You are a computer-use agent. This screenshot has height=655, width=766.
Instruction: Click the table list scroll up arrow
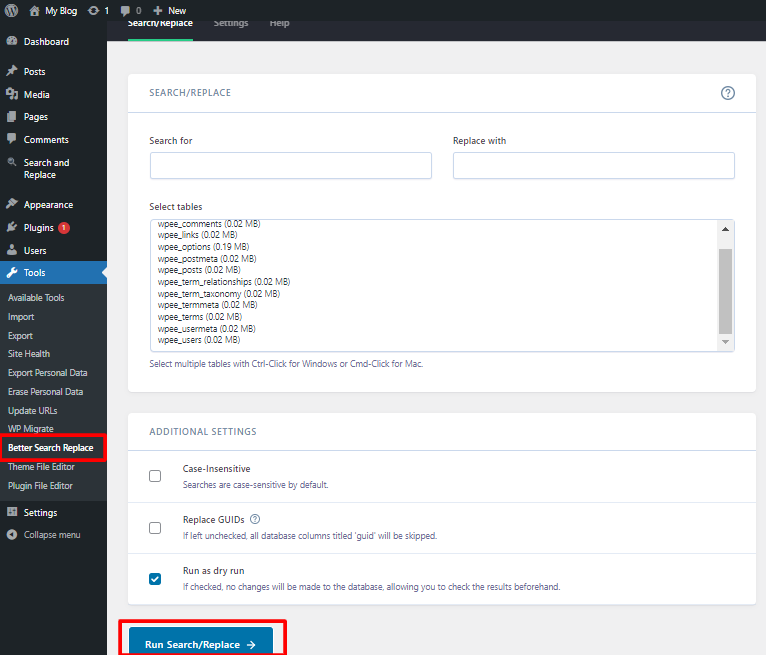coord(725,229)
